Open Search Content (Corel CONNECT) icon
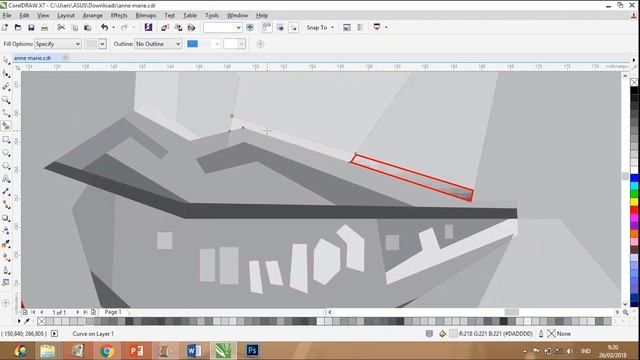The height and width of the screenshot is (360, 640). (x=149, y=27)
